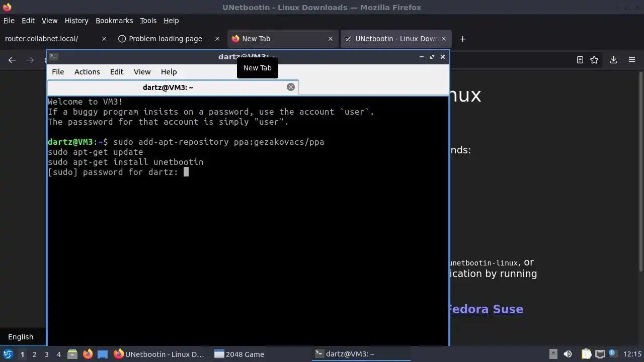The width and height of the screenshot is (644, 362).
Task: Bookmark this page with the star icon
Action: coord(594,60)
